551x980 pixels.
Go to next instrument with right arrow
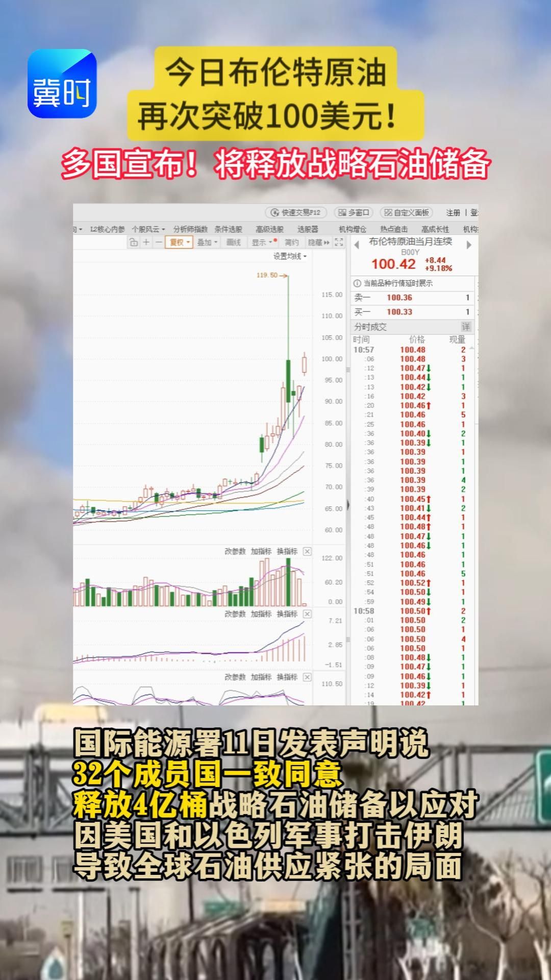(469, 245)
